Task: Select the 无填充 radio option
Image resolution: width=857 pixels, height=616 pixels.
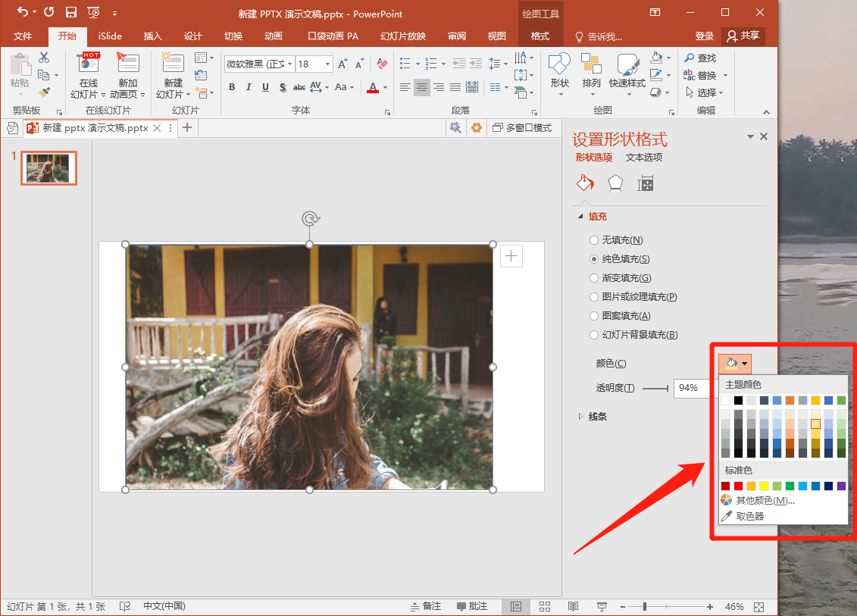Action: (594, 240)
